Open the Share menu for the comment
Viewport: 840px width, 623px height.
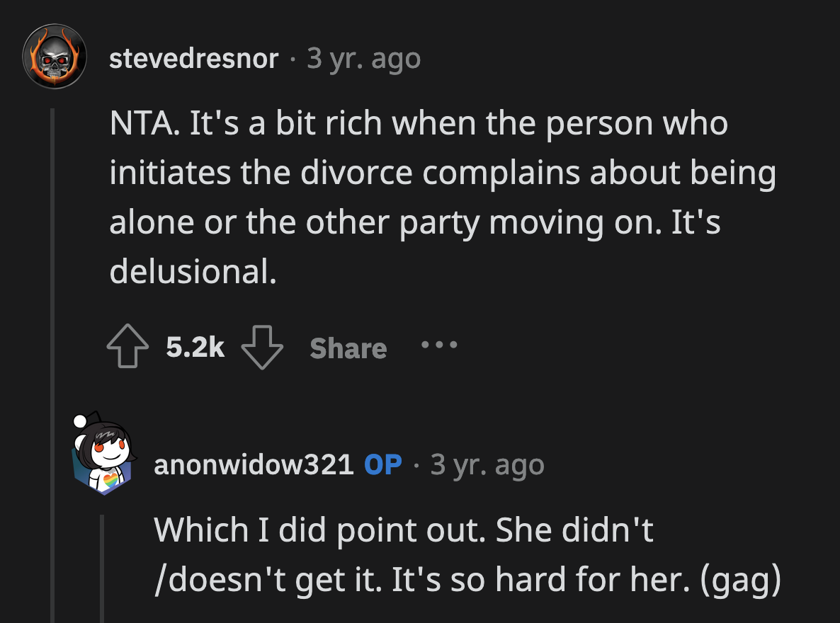(346, 348)
